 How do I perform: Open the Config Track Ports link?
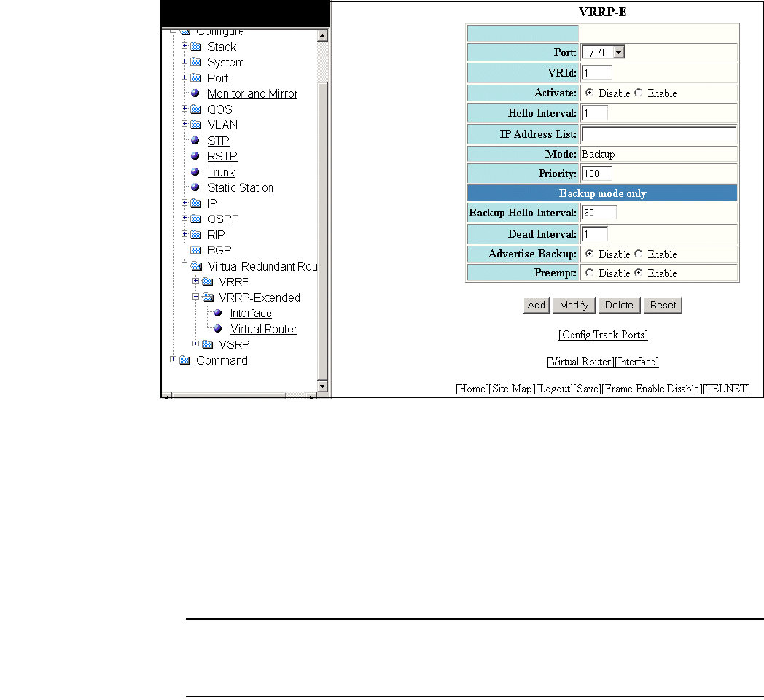[603, 335]
